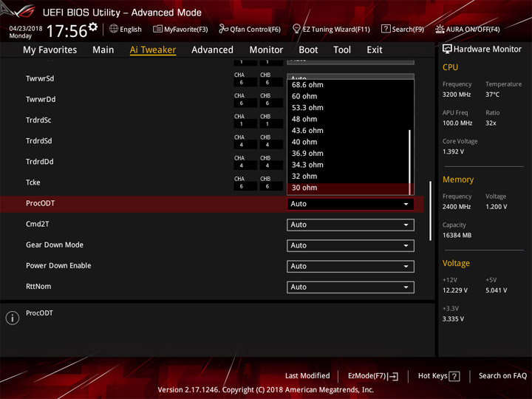The image size is (532, 399).
Task: Select the Ai Tweaker tab
Action: (153, 50)
